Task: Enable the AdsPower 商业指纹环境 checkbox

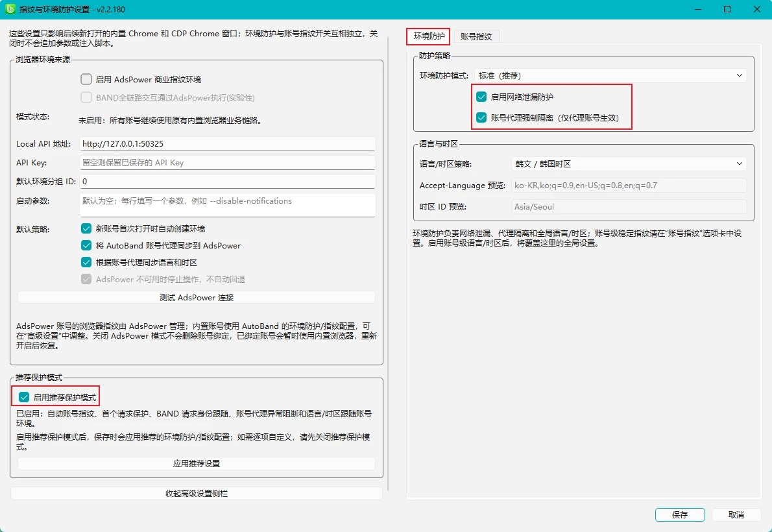Action: (86, 79)
